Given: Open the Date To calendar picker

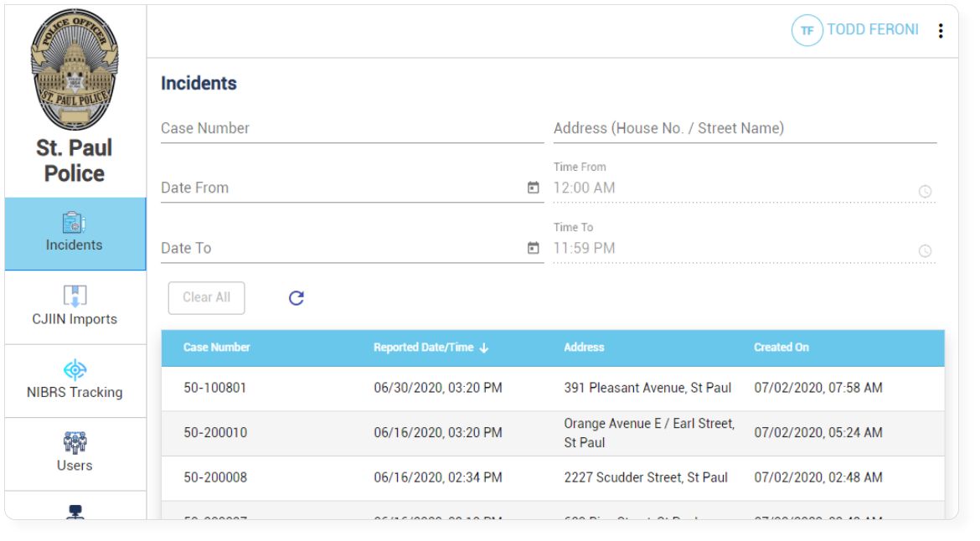Looking at the screenshot, I should tap(533, 248).
